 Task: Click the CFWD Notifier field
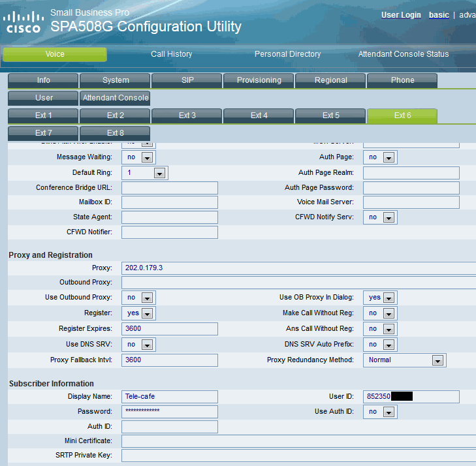pos(170,232)
